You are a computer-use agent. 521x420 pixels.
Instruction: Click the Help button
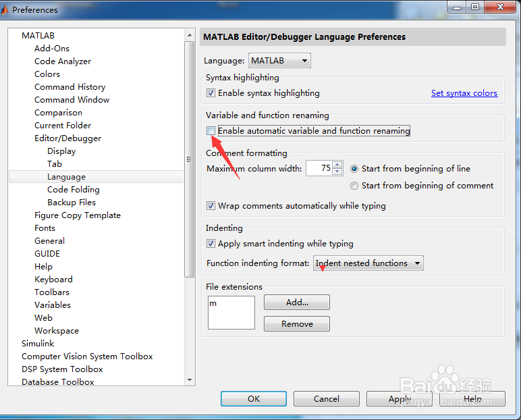tap(472, 398)
